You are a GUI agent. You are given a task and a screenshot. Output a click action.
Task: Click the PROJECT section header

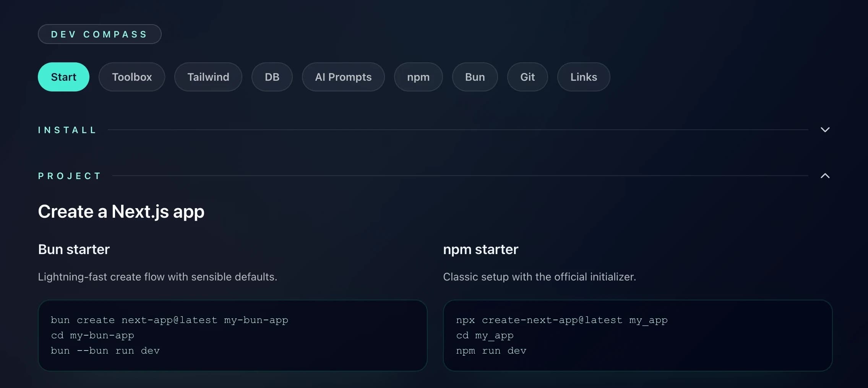(x=69, y=176)
